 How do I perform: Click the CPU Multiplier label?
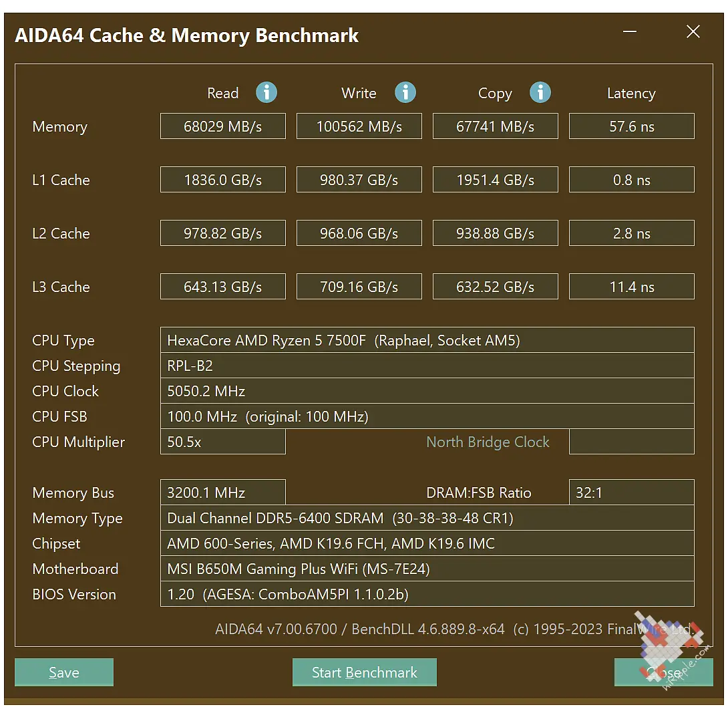tap(78, 442)
